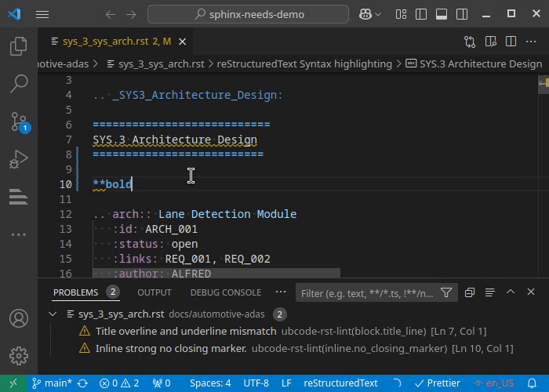Switch to the OUTPUT panel tab
This screenshot has height=392, width=549.
pos(154,292)
